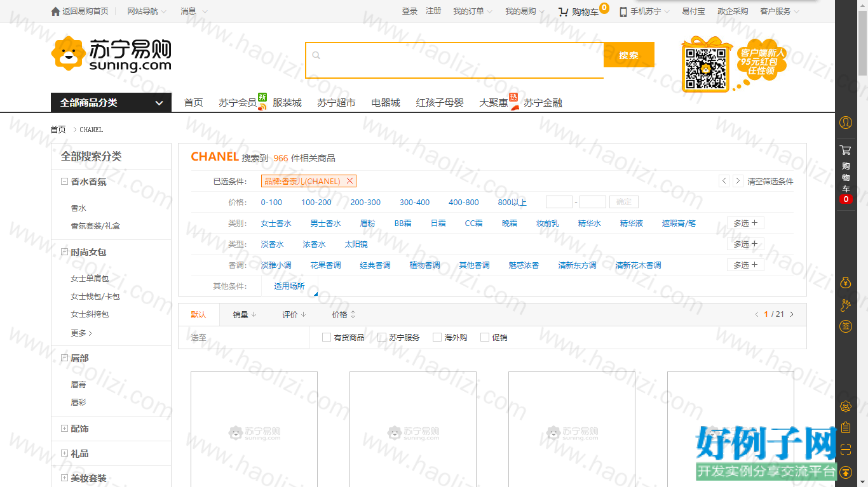Click the cart count badge next to 购物车 in the top bar
The height and width of the screenshot is (487, 868).
pyautogui.click(x=604, y=8)
